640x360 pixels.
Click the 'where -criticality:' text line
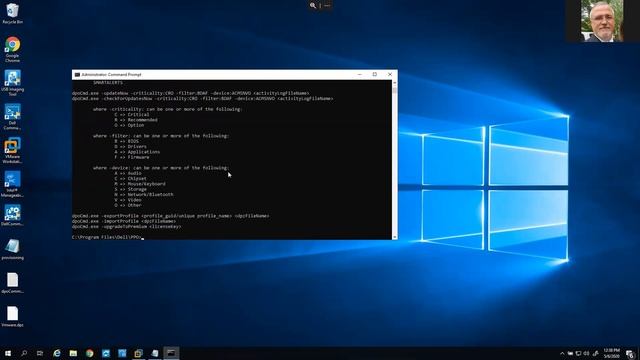point(167,109)
